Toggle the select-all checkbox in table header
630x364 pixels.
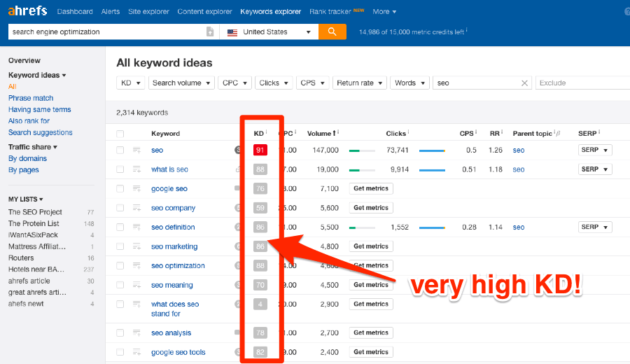(120, 134)
